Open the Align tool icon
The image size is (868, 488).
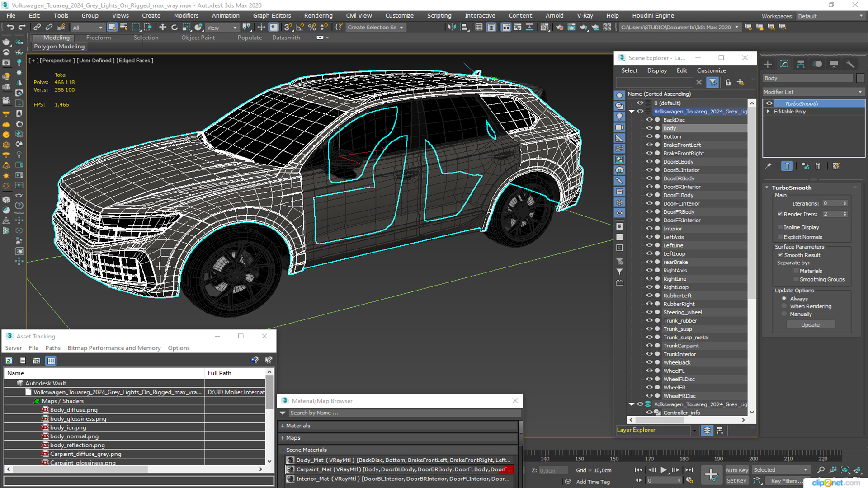pos(464,28)
